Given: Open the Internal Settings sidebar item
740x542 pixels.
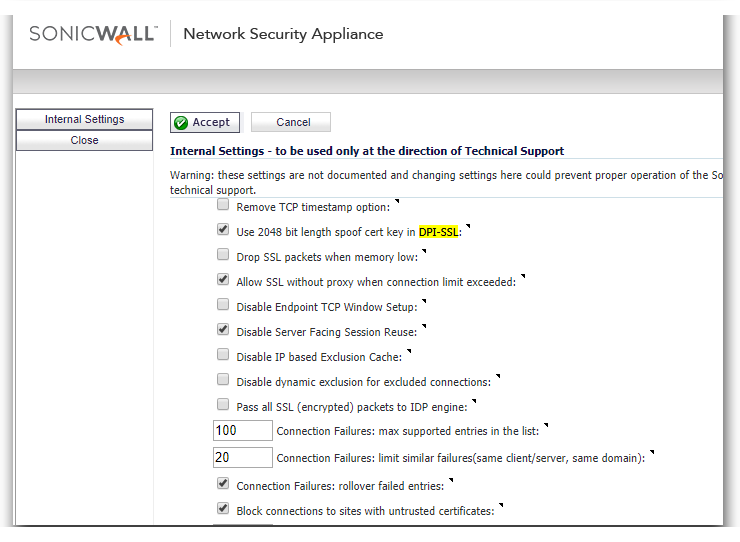Looking at the screenshot, I should point(84,119).
